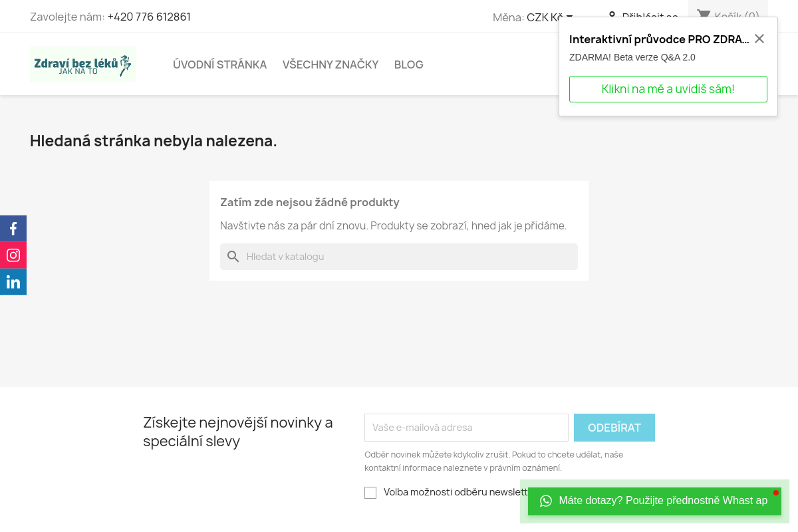Viewport: 798px width, 532px height.
Task: Focus the Vaše e-mailová adresa field
Action: [466, 428]
